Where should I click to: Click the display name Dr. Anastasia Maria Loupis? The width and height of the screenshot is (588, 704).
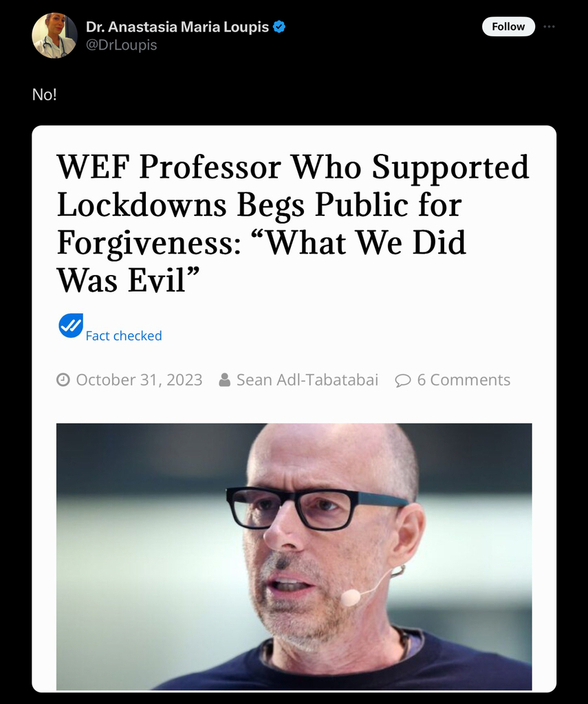tap(177, 27)
